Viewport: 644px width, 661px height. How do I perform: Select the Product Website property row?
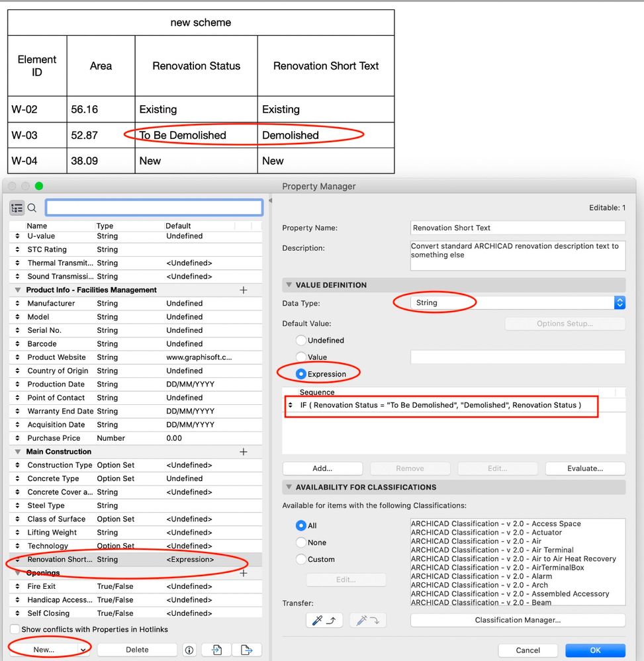click(136, 357)
